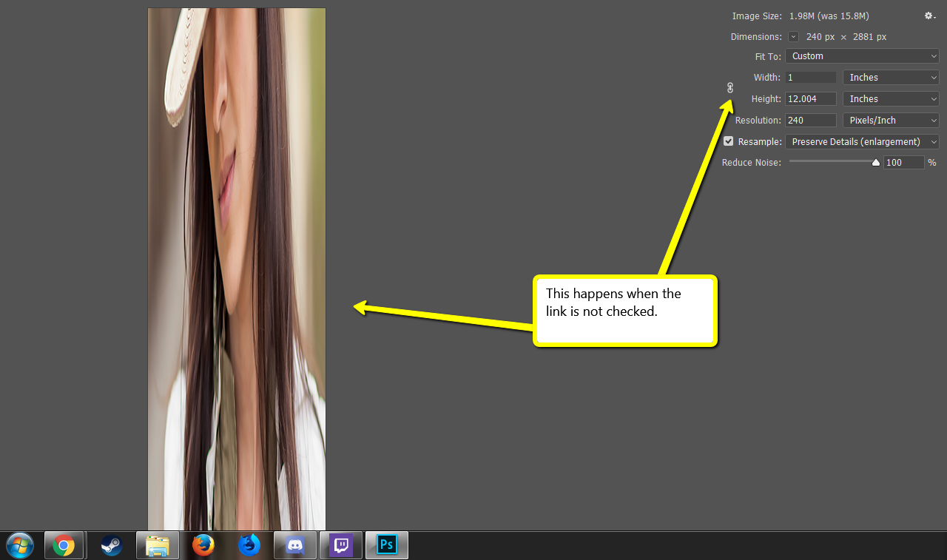Screen dimensions: 947x560
Task: Click the Height input field
Action: 811,98
